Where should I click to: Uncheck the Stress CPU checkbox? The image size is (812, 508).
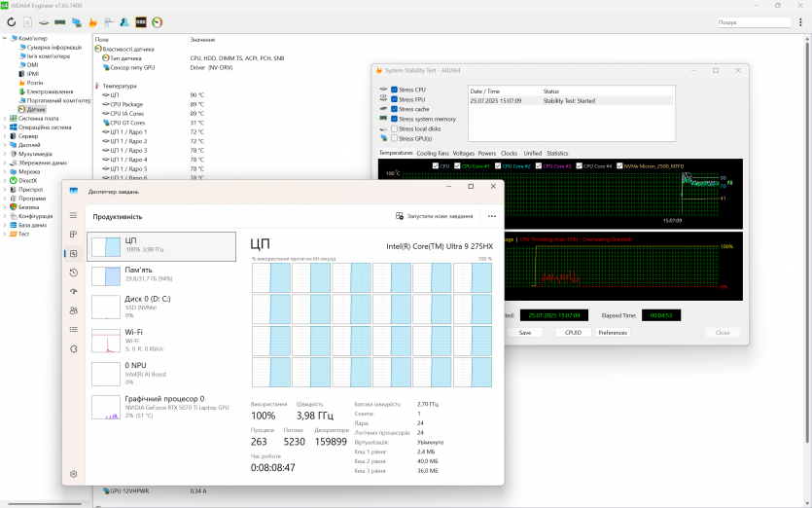click(x=394, y=90)
